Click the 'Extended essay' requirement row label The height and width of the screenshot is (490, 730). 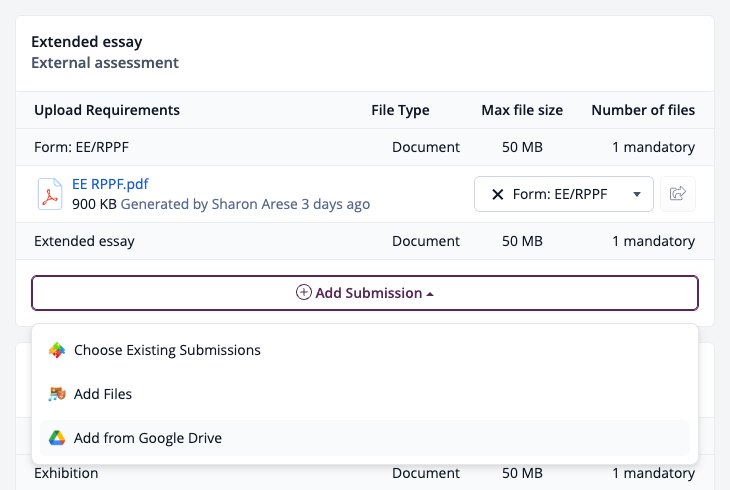click(84, 241)
